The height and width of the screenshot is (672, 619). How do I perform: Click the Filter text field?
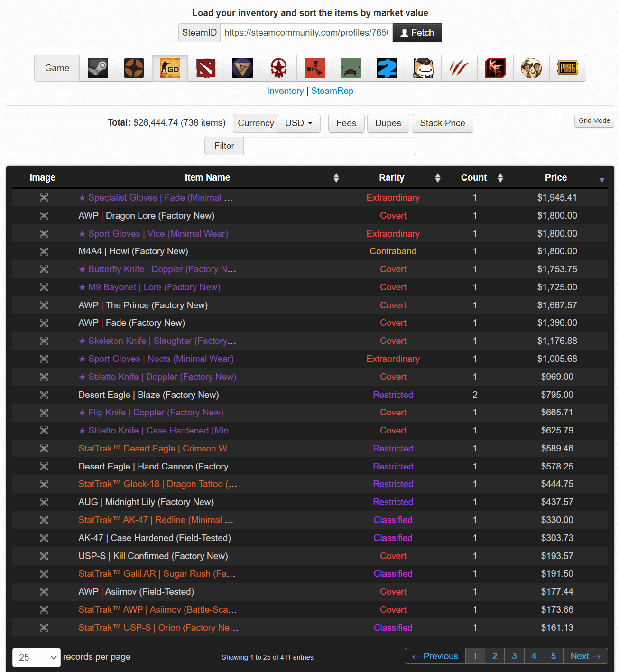click(x=329, y=146)
